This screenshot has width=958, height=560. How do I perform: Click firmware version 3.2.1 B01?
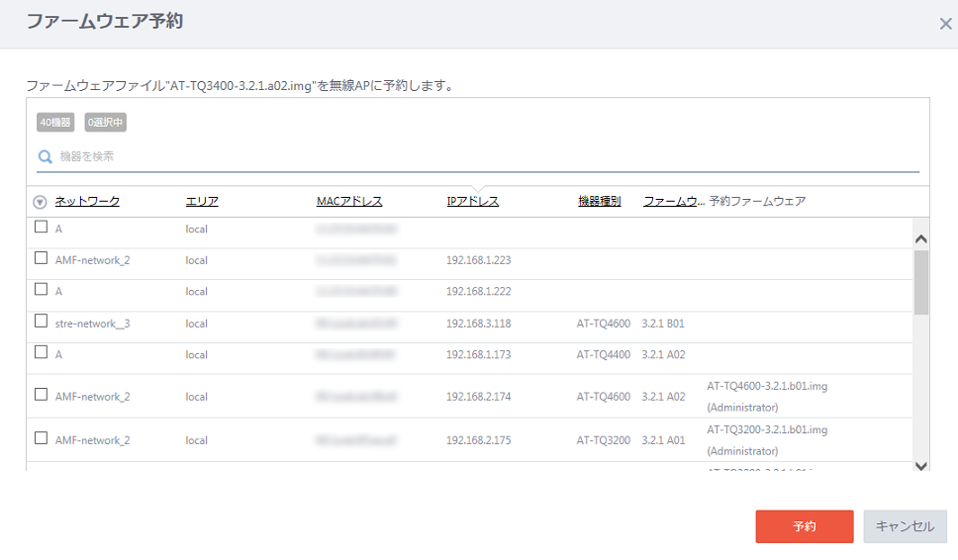point(663,324)
